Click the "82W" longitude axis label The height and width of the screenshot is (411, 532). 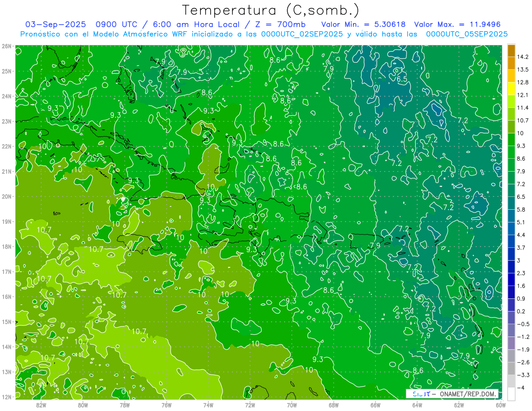pos(41,404)
